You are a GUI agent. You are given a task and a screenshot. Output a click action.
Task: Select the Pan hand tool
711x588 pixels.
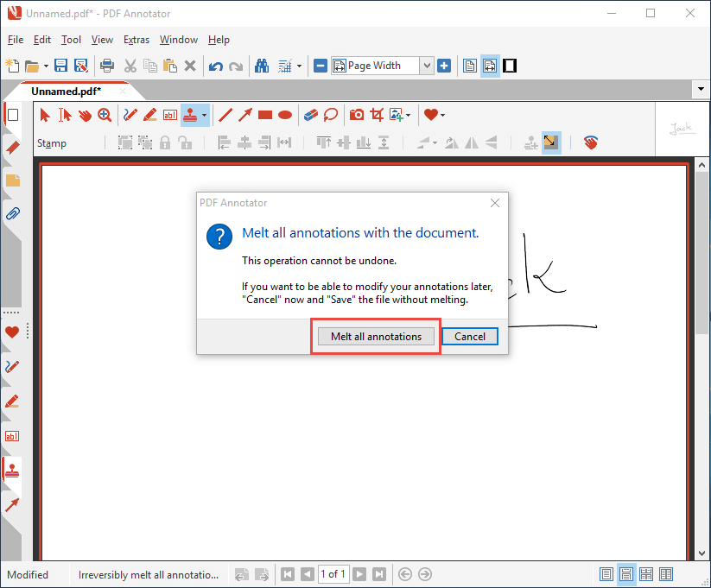coord(85,115)
